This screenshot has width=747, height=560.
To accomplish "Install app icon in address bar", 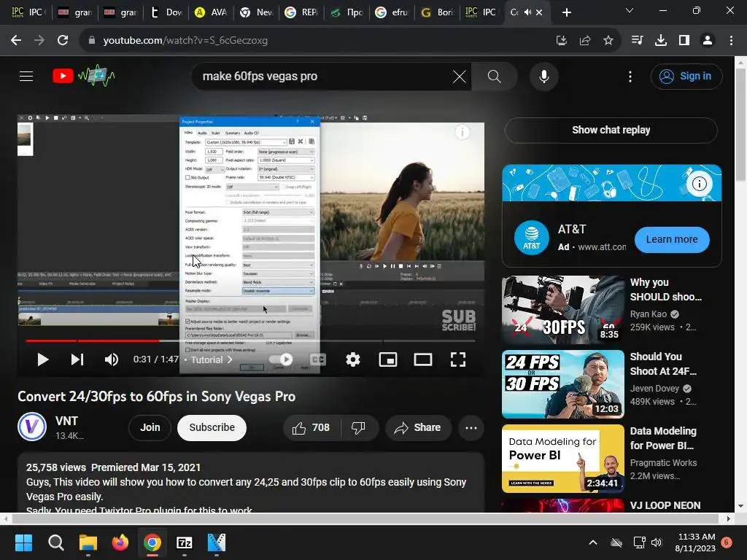I will coord(562,41).
